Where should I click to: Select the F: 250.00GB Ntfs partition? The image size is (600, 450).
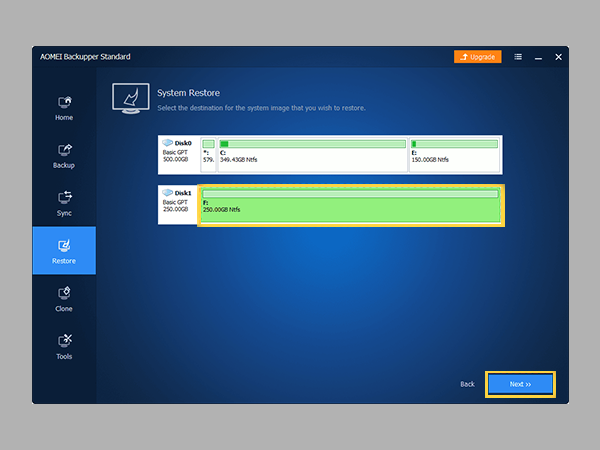click(351, 205)
